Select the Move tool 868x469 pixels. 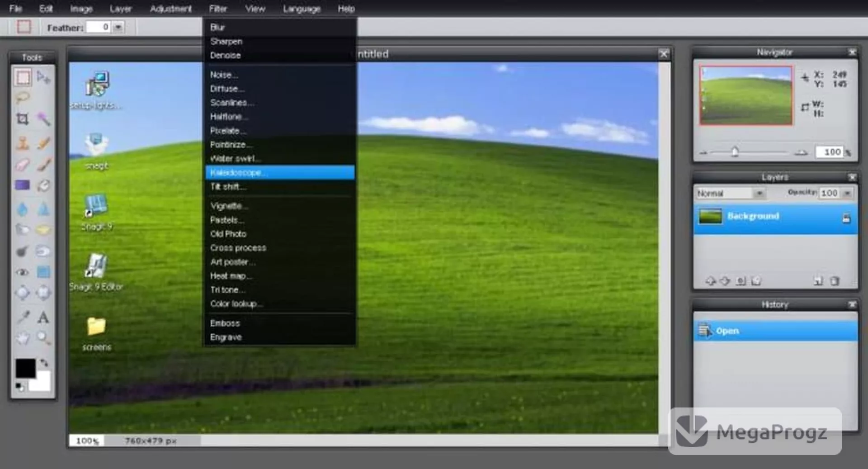(x=43, y=77)
